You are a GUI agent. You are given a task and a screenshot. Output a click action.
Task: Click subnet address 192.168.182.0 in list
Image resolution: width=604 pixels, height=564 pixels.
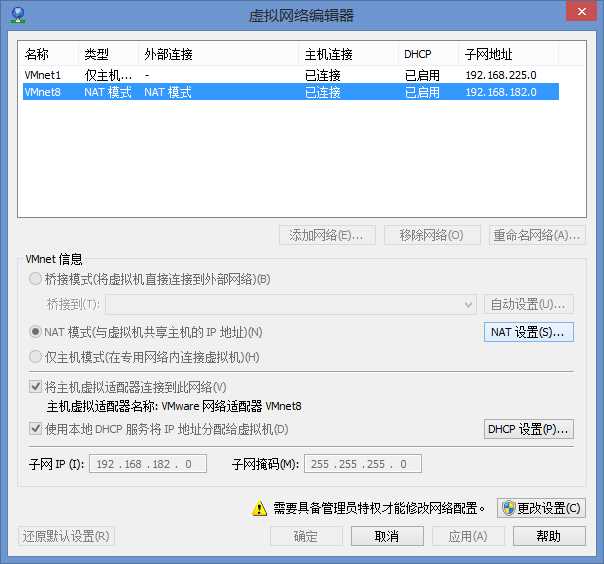501,92
